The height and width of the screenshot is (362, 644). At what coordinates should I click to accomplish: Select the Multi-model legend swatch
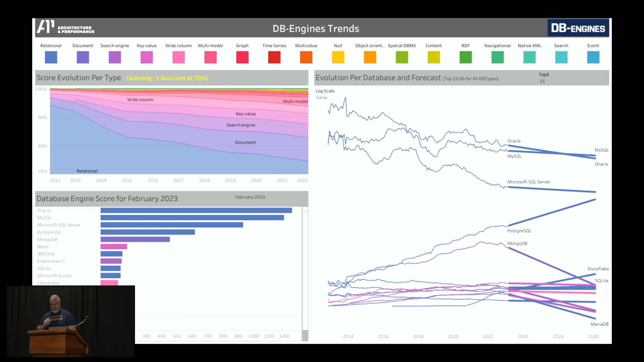[210, 57]
